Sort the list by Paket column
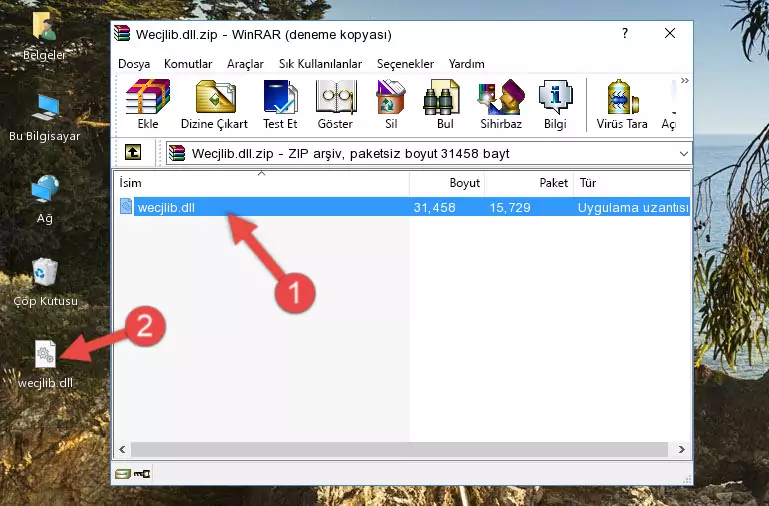 click(x=529, y=183)
